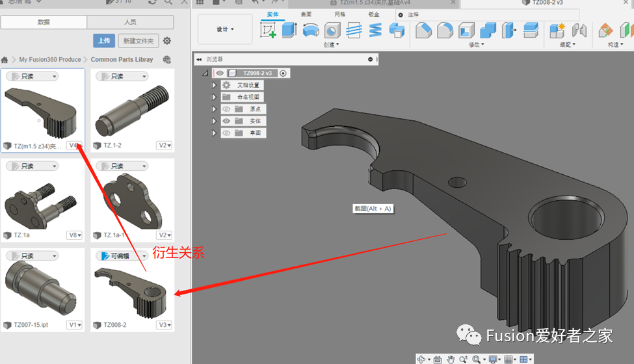Viewport: 634px width, 364px height.
Task: Switch to the 曲面 ribbon tab
Action: (x=306, y=14)
